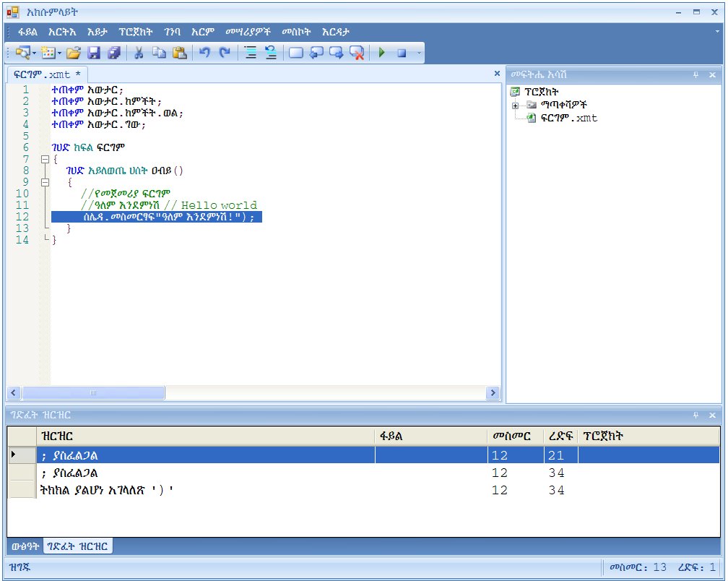Collapse the code block at line 7
The image size is (728, 581).
point(45,159)
